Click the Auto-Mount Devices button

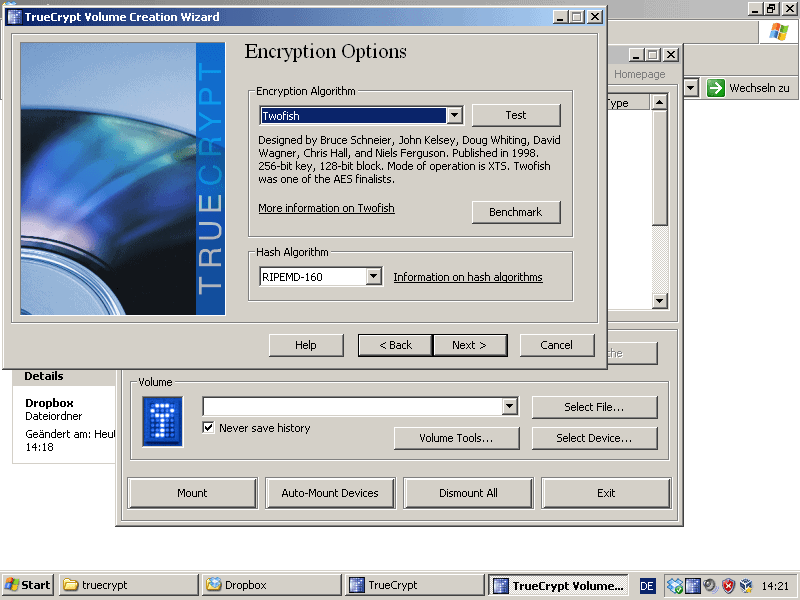pyautogui.click(x=330, y=493)
